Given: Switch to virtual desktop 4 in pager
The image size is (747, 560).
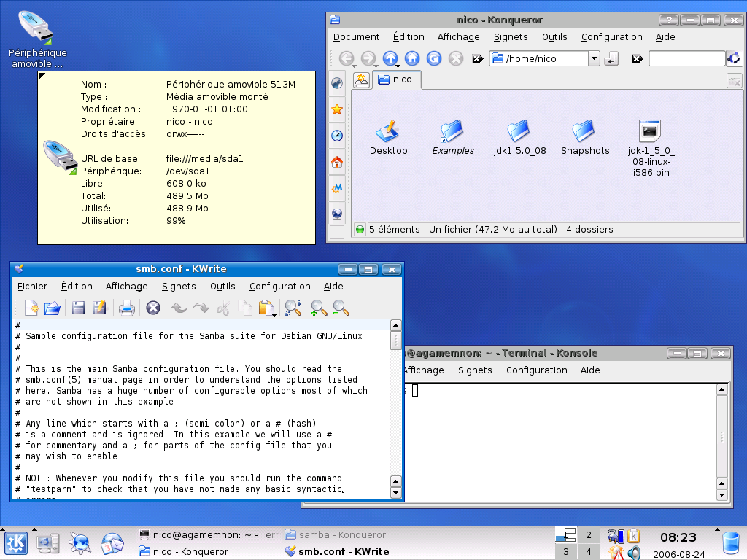Looking at the screenshot, I should pyautogui.click(x=588, y=552).
